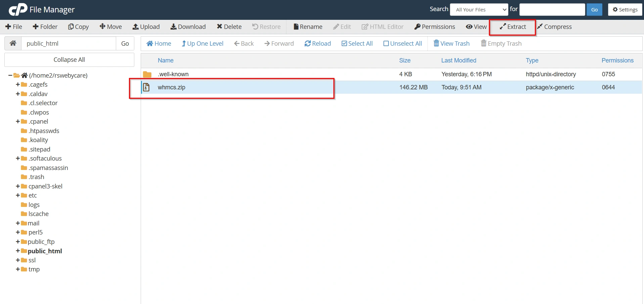The width and height of the screenshot is (644, 304).
Task: Click the .well-known folder icon
Action: (147, 74)
